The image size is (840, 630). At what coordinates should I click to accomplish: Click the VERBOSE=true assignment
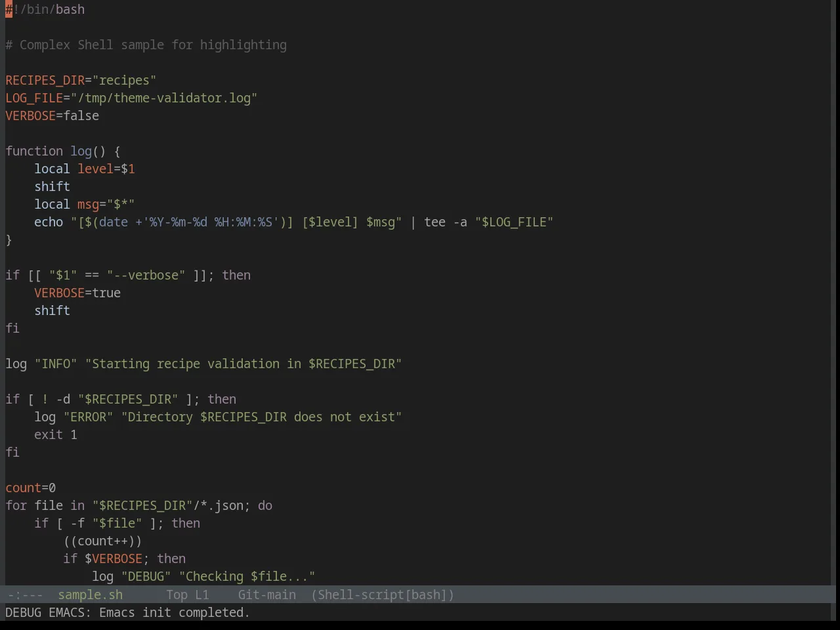77,293
